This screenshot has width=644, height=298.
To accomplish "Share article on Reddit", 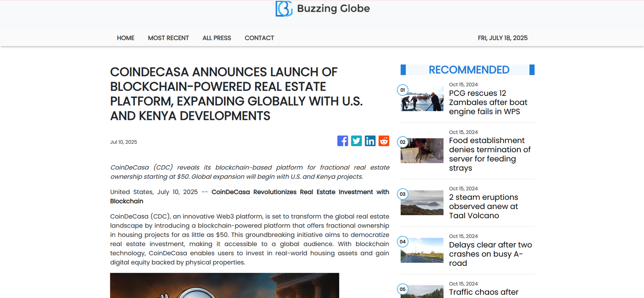I will click(x=384, y=141).
